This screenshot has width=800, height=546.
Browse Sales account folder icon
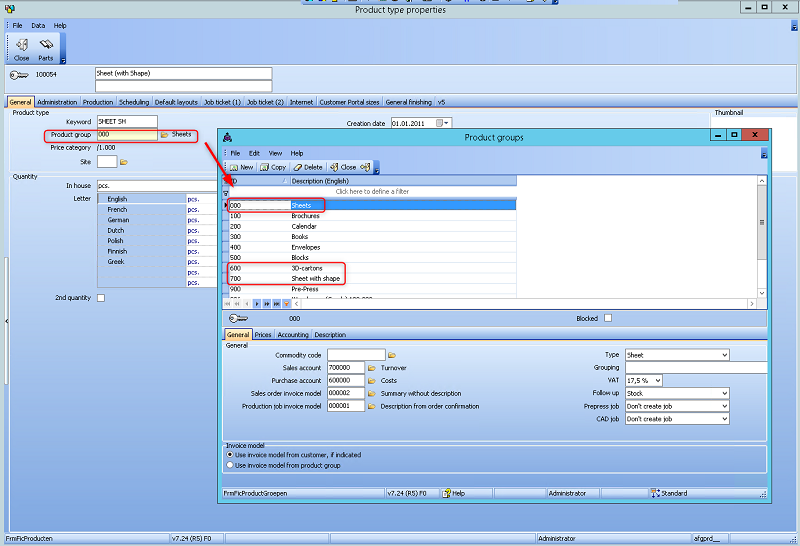[x=371, y=368]
